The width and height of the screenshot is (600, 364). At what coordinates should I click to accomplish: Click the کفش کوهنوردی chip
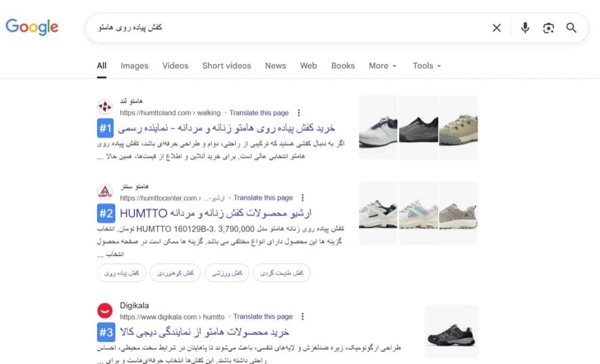tap(175, 273)
